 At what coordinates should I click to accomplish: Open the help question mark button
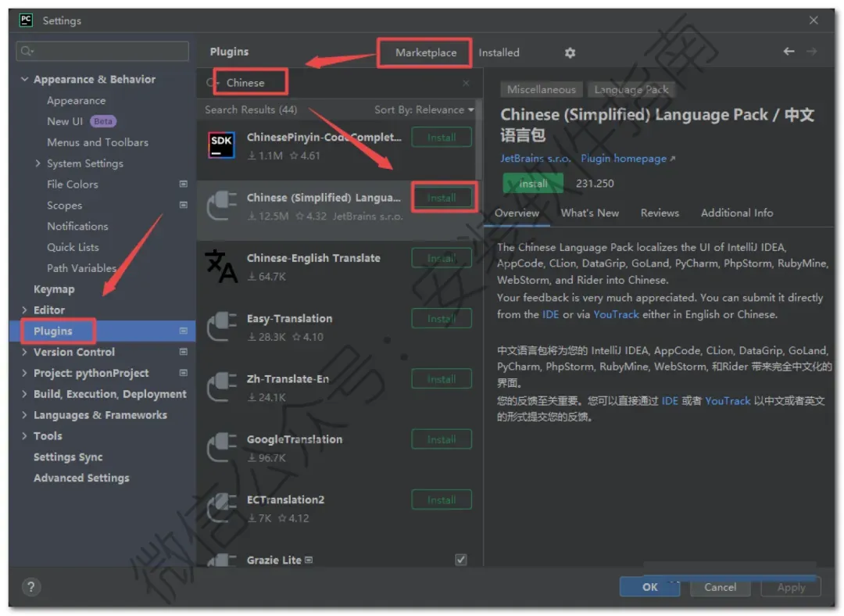coord(30,586)
